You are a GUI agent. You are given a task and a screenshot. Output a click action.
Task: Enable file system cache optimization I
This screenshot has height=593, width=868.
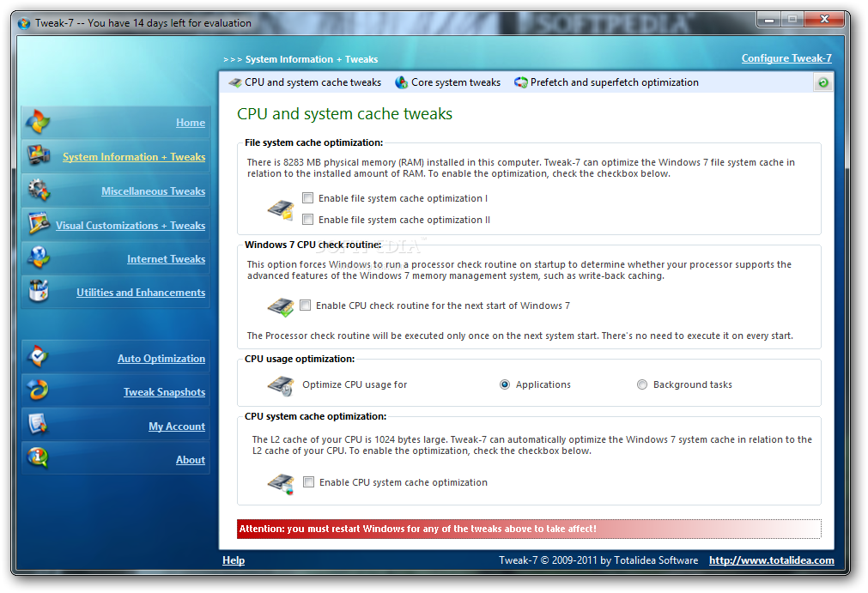[307, 198]
